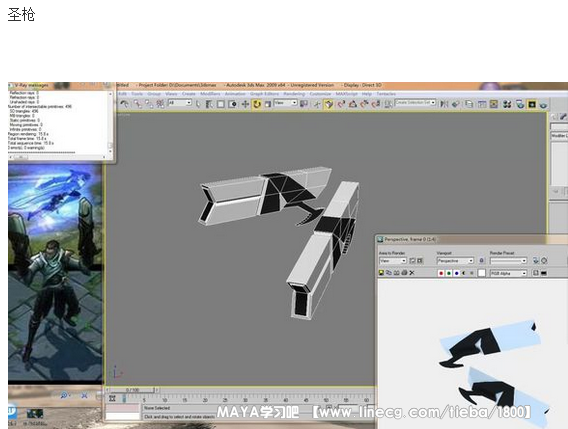Viewport: 568px width, 429px height.
Task: Open Curve Editor from main toolbar
Action: click(x=482, y=104)
